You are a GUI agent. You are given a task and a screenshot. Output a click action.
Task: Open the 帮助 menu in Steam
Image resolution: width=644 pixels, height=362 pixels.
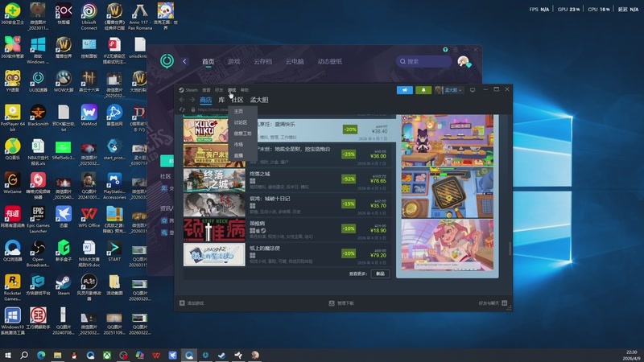(x=245, y=90)
